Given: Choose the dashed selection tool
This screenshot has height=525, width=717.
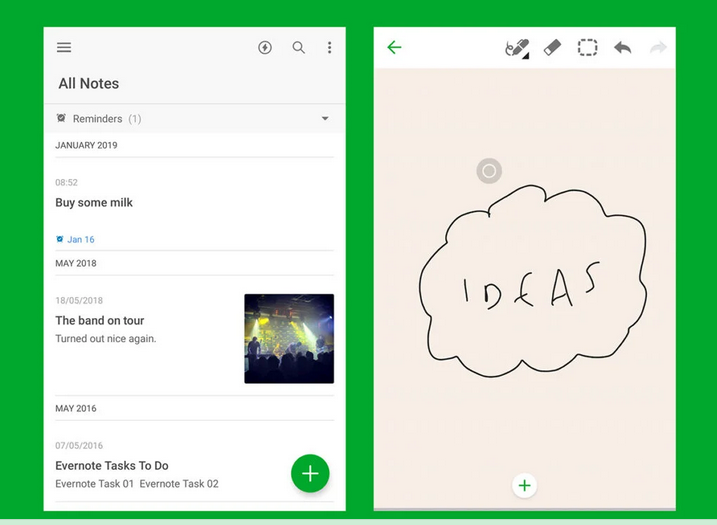Looking at the screenshot, I should (588, 48).
